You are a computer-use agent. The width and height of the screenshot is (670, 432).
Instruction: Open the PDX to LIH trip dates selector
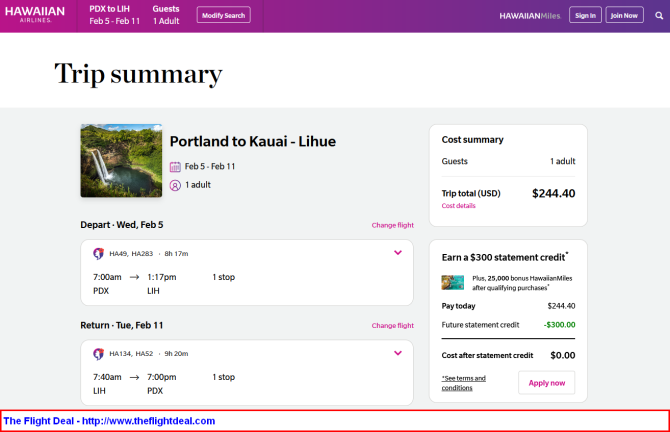[x=115, y=15]
